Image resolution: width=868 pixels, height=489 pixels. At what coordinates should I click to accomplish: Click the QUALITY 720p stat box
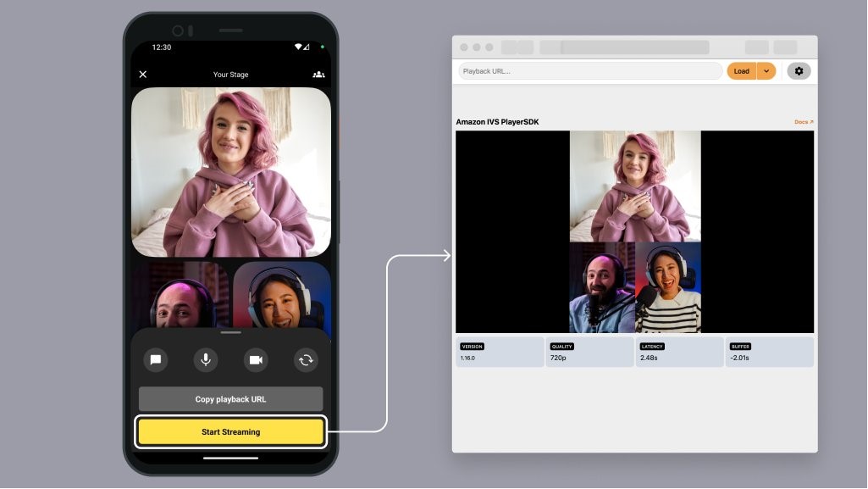[x=589, y=353]
